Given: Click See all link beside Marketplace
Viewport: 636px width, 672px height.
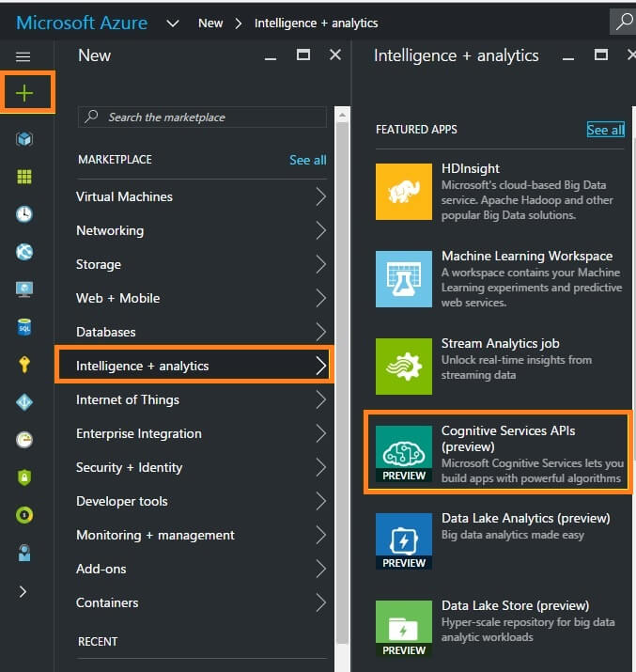Looking at the screenshot, I should pyautogui.click(x=307, y=160).
